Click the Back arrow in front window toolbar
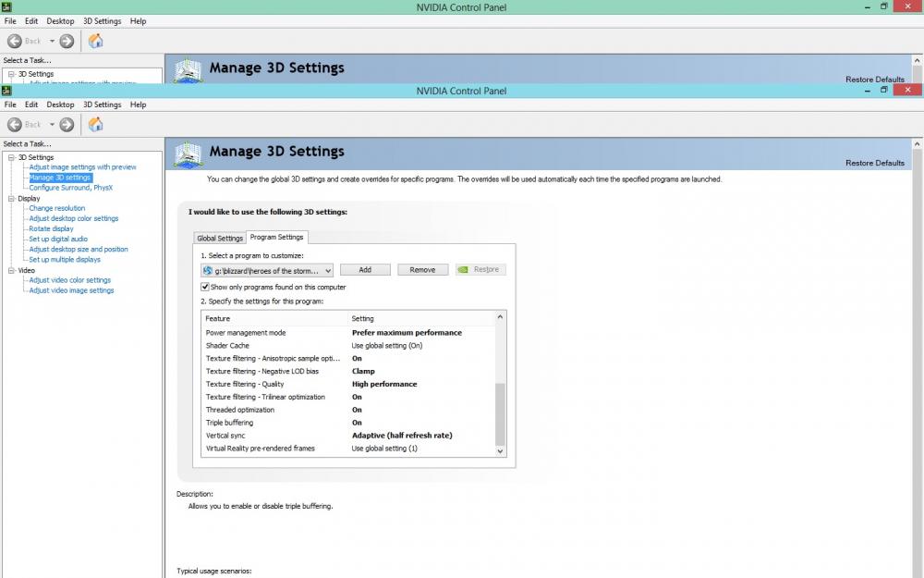 click(15, 125)
